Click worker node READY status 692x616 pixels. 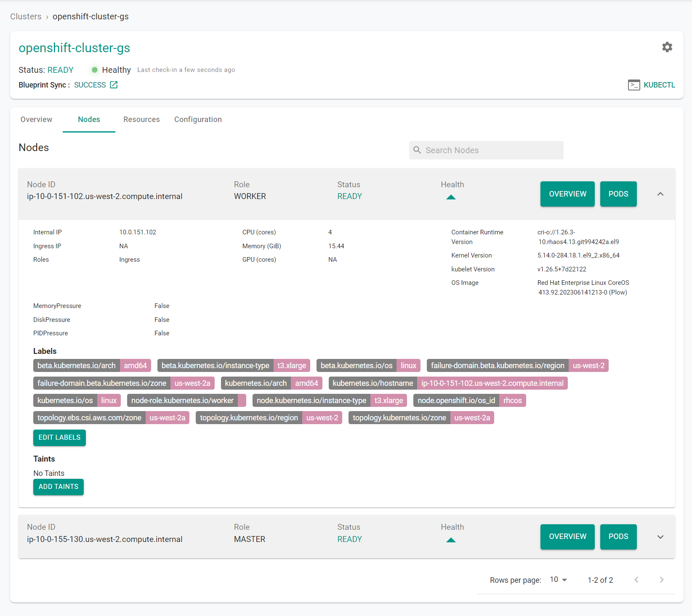[x=349, y=196]
